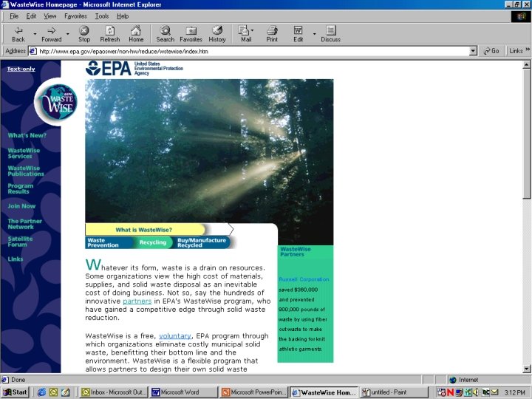532x399 pixels.
Task: Open WasteWise Publications link
Action: point(26,171)
